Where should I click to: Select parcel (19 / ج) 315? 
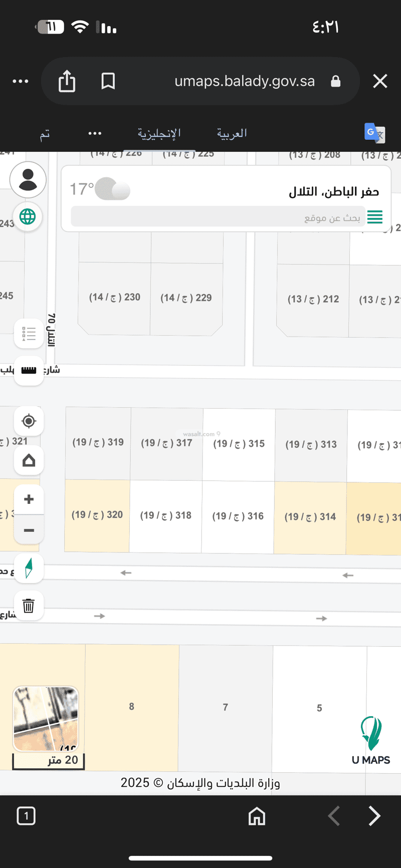coord(239,444)
